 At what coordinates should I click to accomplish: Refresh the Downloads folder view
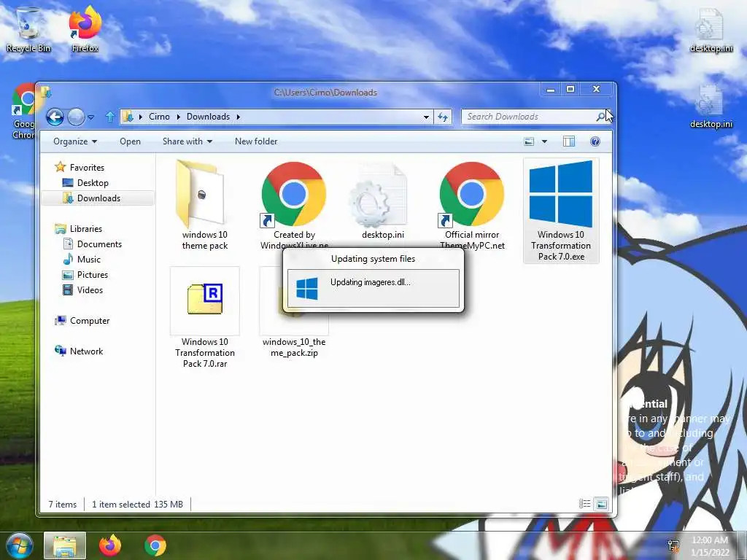(x=443, y=117)
